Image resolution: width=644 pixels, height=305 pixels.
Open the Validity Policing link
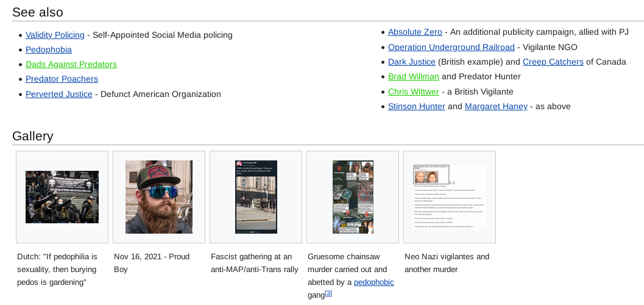point(55,35)
